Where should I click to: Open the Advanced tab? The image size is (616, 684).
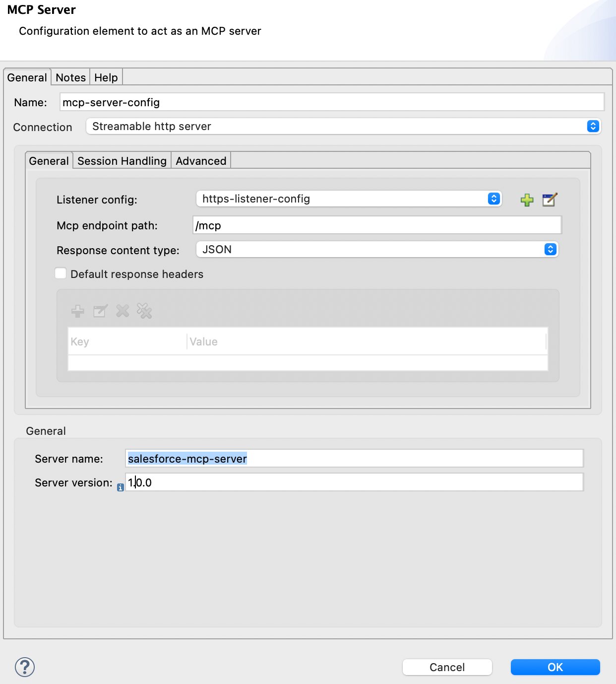[200, 160]
